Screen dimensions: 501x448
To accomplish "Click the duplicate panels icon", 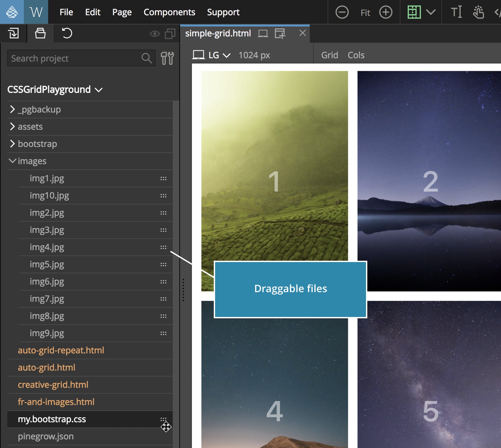I will (x=170, y=33).
